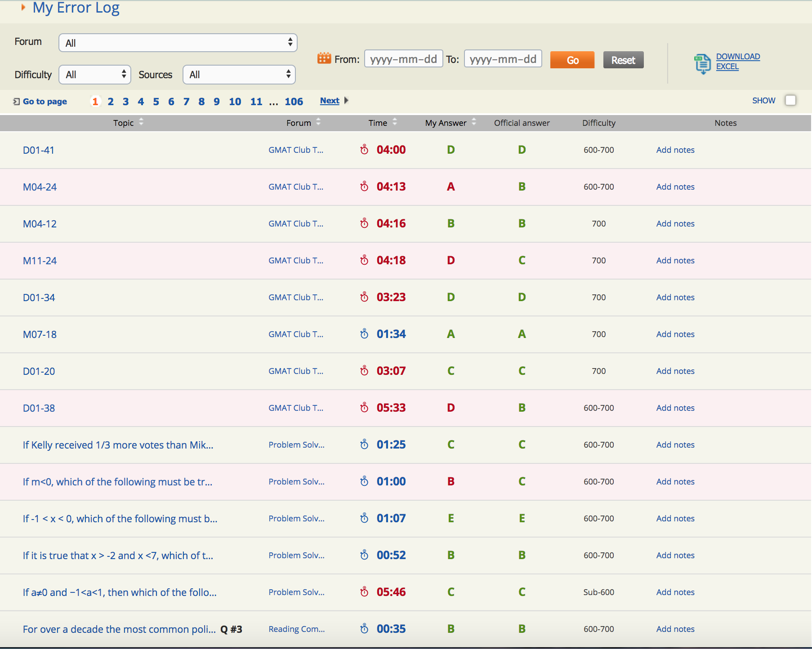Click the Forum column sort arrows
The height and width of the screenshot is (649, 812).
(318, 122)
